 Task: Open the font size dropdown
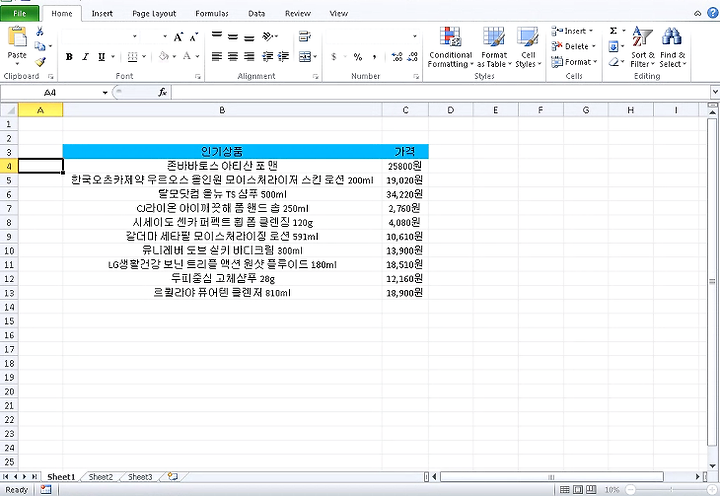[x=165, y=36]
